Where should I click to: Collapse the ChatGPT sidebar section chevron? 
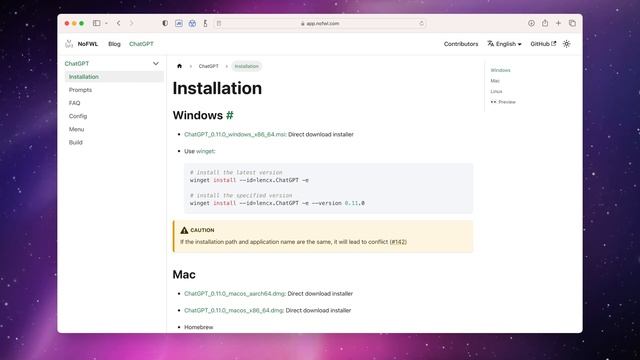point(156,64)
